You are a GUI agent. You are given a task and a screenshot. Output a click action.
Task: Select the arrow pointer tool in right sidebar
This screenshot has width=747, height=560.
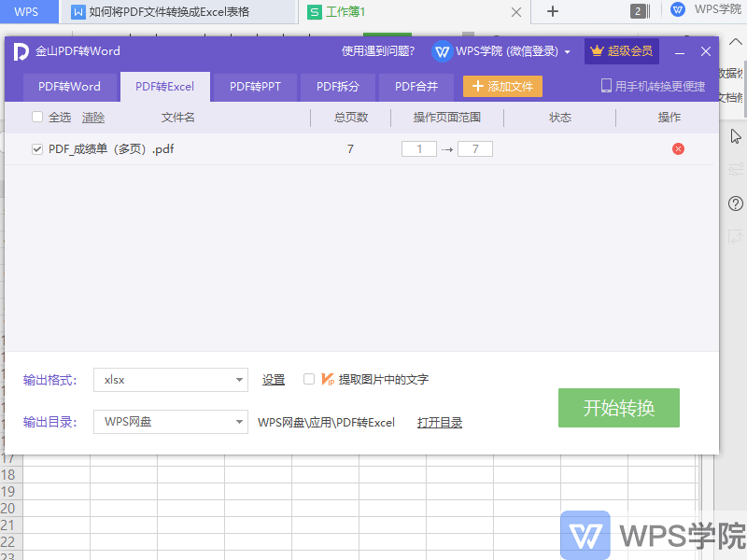(x=736, y=136)
